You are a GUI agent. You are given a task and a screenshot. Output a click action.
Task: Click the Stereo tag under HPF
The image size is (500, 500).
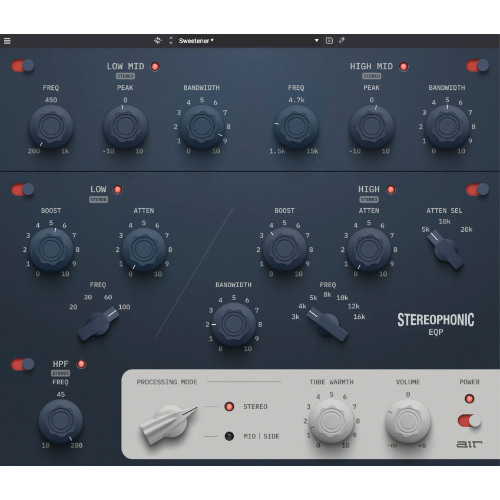coord(61,373)
